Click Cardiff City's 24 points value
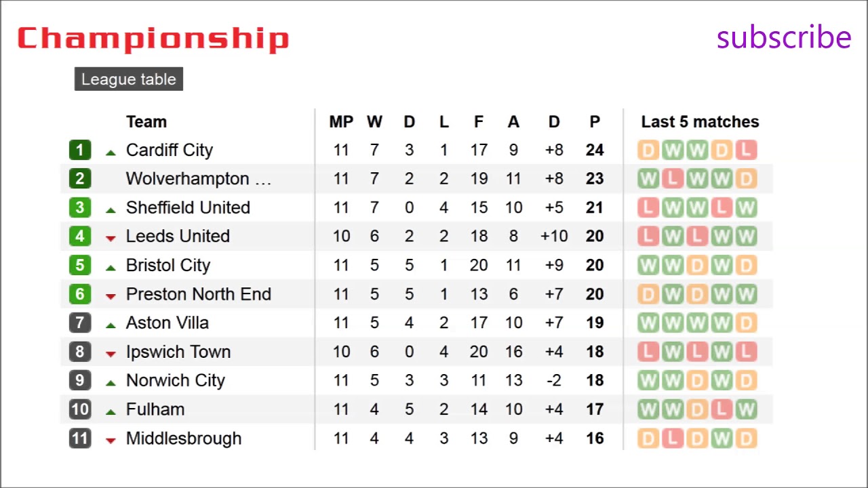This screenshot has height=488, width=868. [x=594, y=150]
